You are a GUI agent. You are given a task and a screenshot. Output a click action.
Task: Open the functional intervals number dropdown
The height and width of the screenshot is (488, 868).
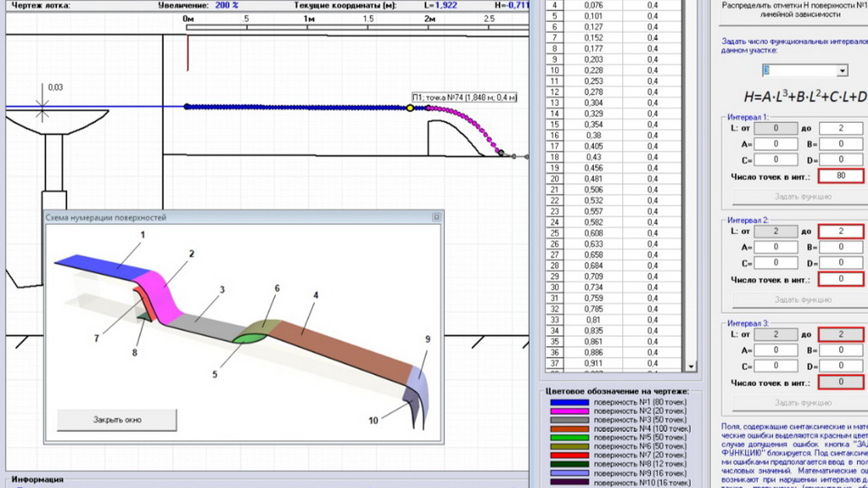(x=842, y=70)
